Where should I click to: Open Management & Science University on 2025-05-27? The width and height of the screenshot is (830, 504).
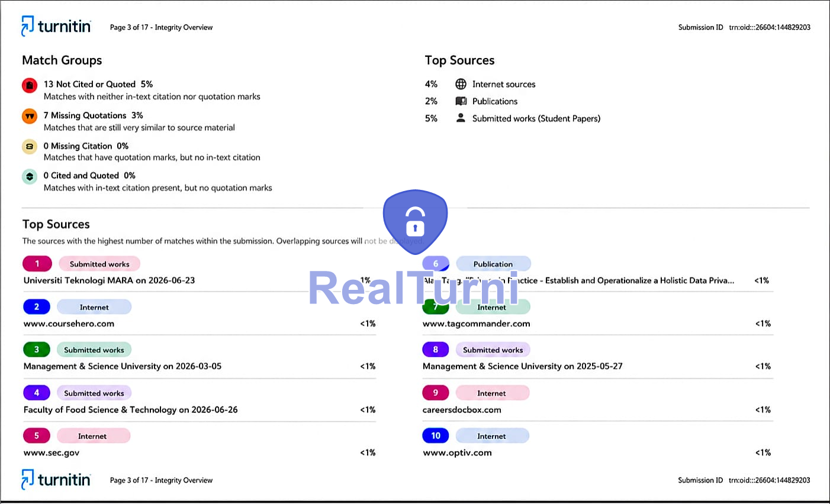[x=523, y=366]
